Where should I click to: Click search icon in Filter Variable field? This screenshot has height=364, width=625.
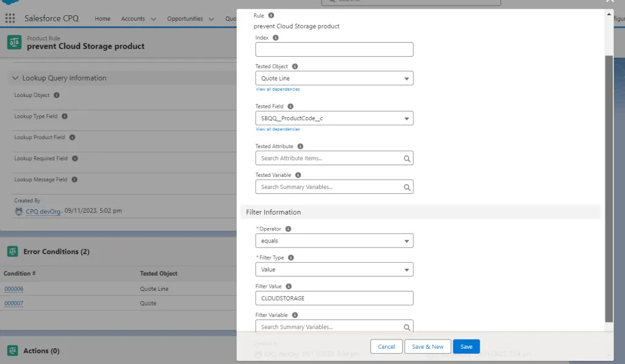tap(406, 327)
